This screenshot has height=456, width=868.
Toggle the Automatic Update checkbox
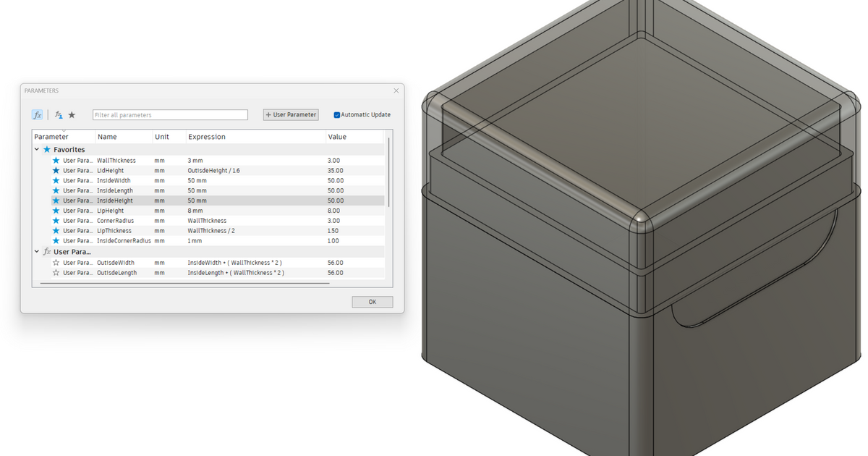(x=336, y=114)
